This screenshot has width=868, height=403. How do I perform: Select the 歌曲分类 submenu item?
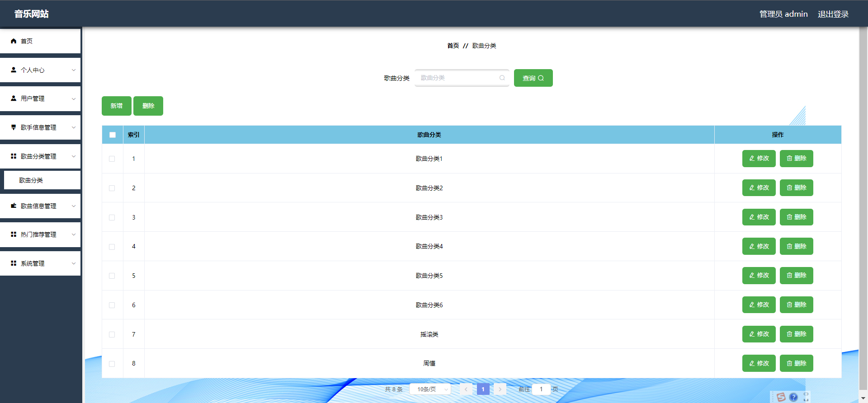tap(42, 180)
